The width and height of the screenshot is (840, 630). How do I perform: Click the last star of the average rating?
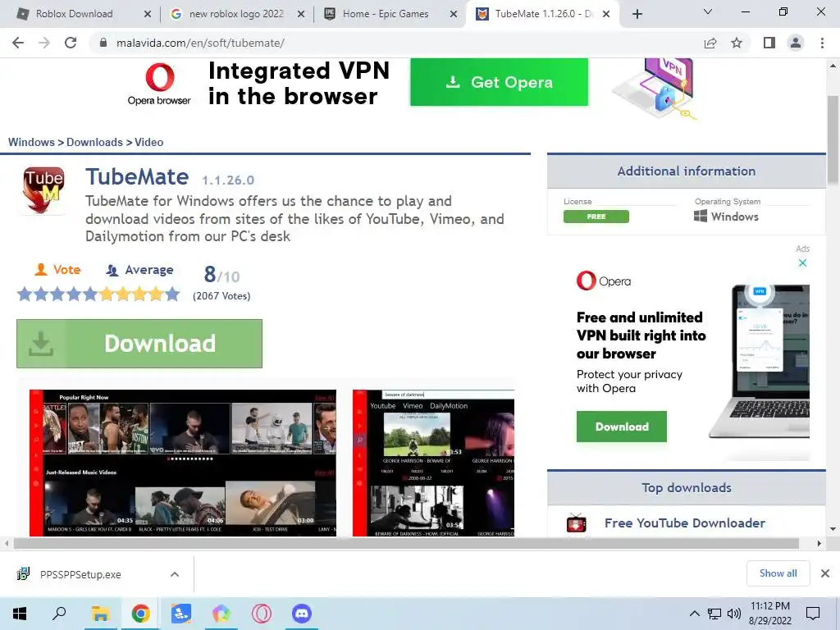(x=172, y=294)
